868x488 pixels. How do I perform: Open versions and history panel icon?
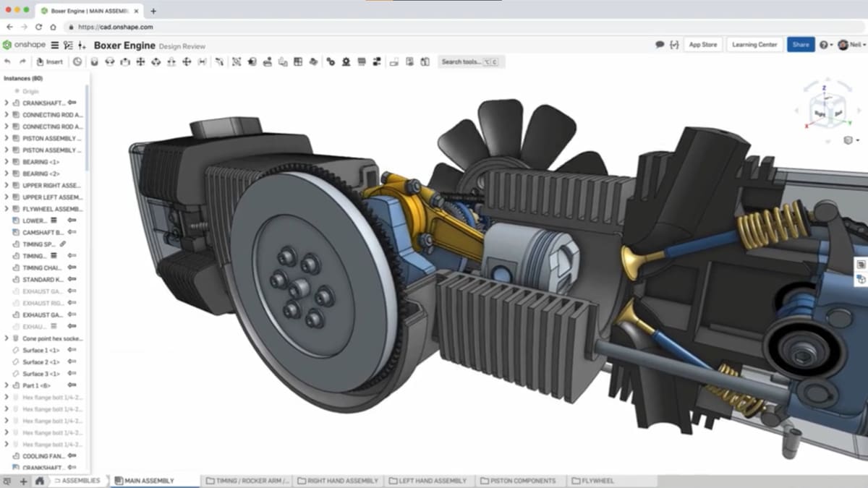pyautogui.click(x=68, y=45)
